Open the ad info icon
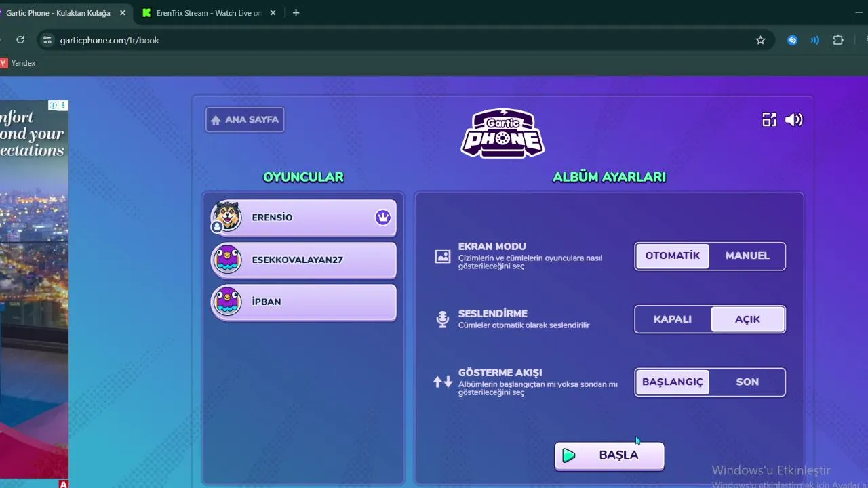The image size is (868, 488). (x=53, y=105)
